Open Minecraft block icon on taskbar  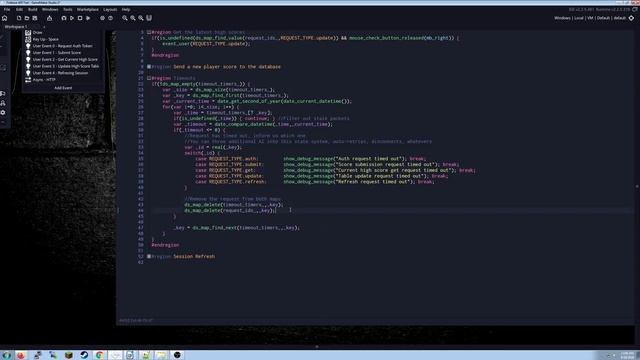pos(69,355)
